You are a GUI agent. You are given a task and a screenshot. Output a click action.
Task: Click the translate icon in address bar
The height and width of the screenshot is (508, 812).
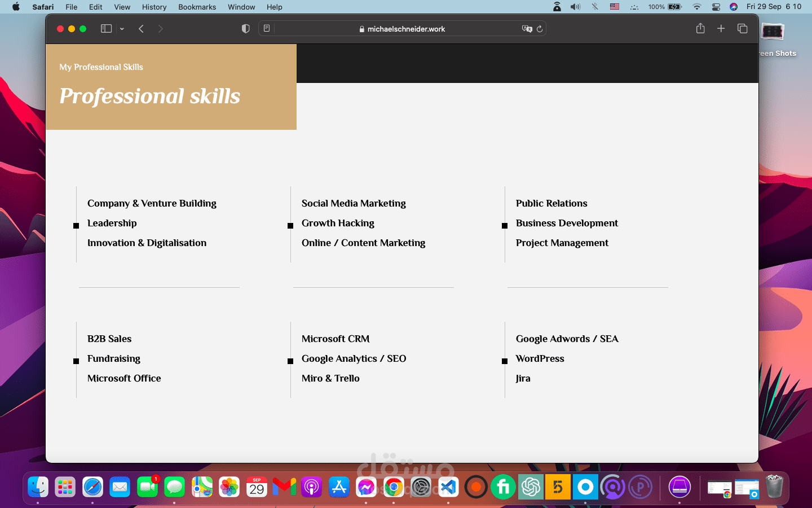click(x=527, y=29)
